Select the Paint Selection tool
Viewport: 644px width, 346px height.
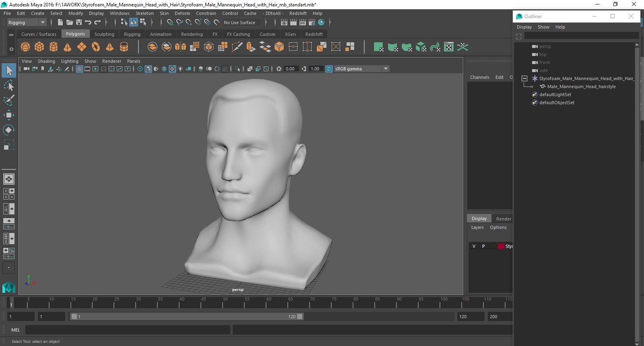click(x=9, y=100)
